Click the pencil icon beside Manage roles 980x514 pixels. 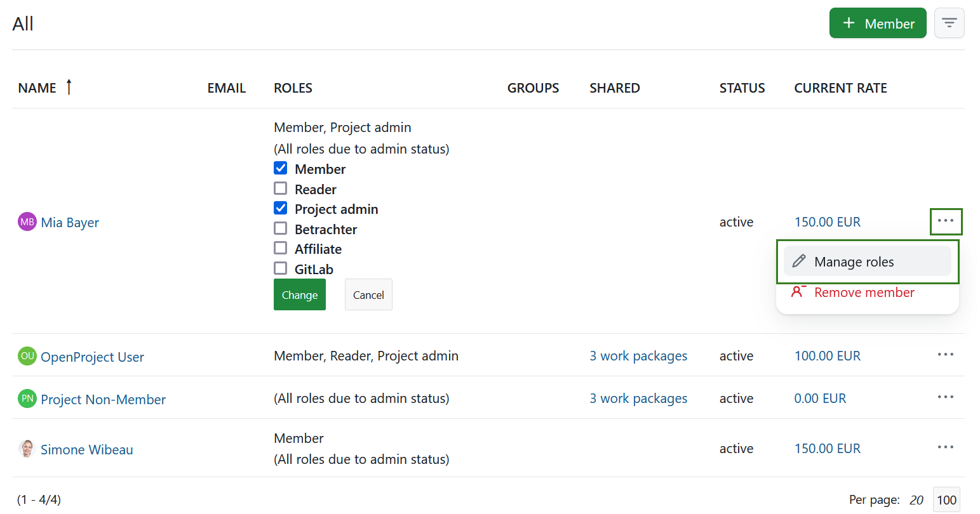coord(799,261)
